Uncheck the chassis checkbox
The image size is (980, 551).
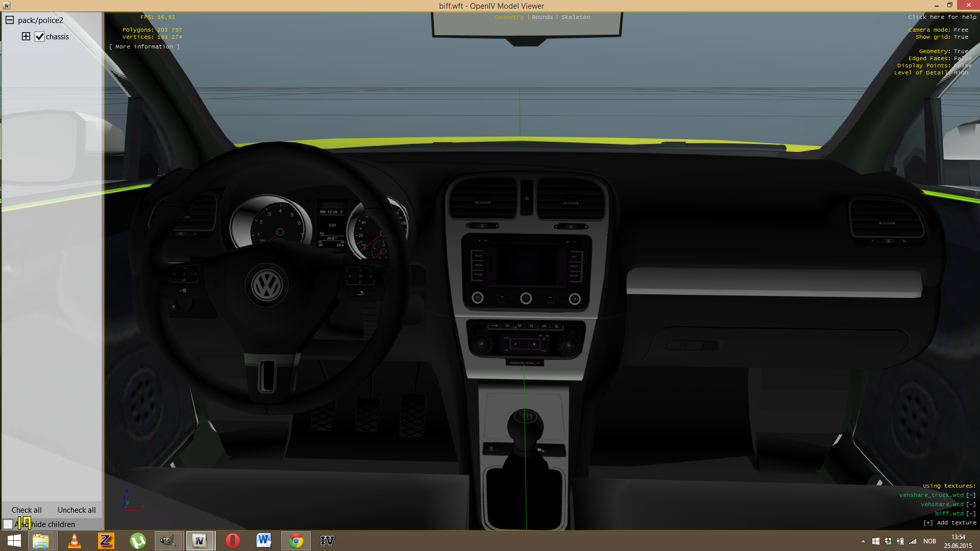pos(39,37)
